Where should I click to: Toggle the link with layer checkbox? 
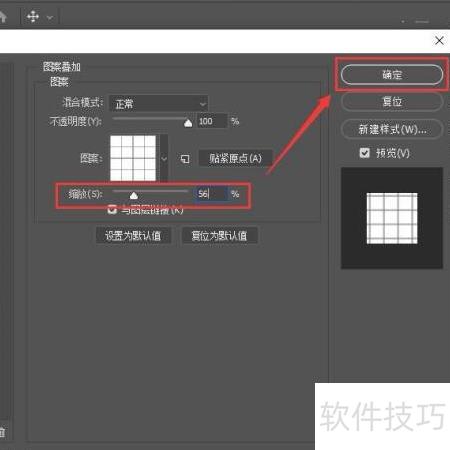pyautogui.click(x=112, y=210)
